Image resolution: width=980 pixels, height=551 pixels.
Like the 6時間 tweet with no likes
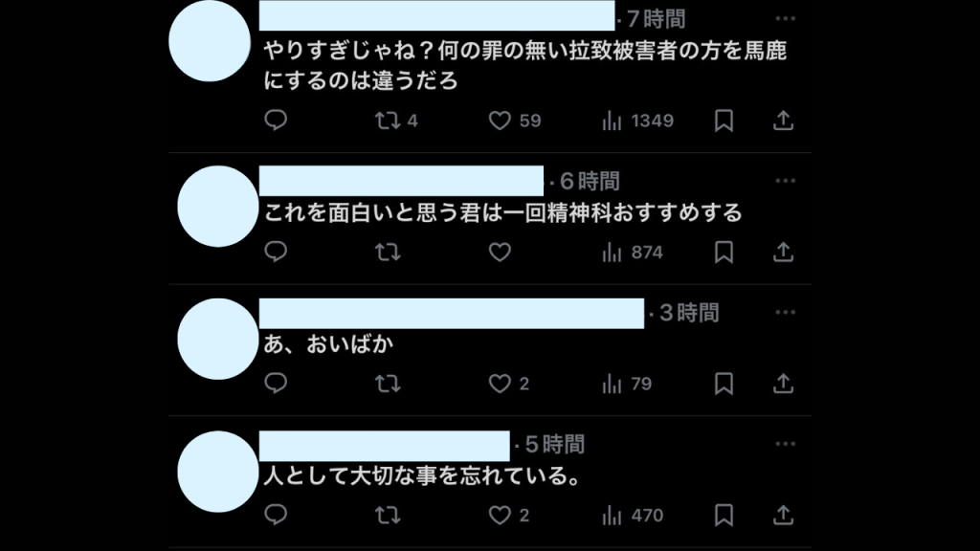(x=500, y=252)
